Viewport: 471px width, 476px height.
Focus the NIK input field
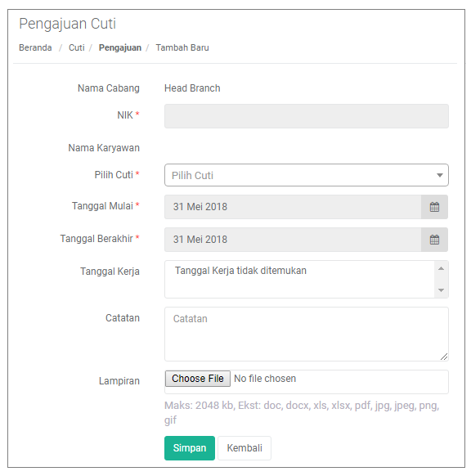306,116
